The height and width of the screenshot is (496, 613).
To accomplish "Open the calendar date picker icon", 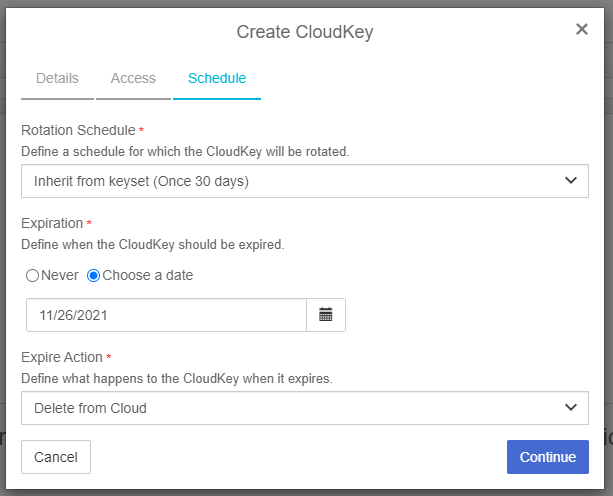I will [326, 315].
